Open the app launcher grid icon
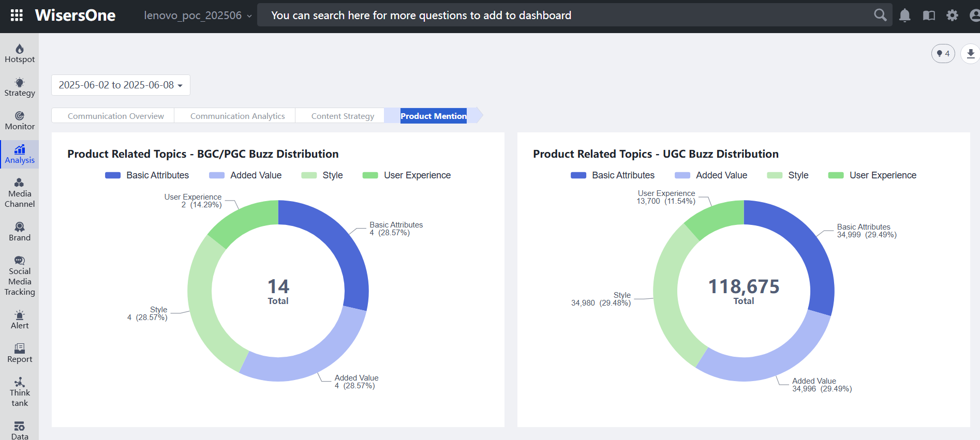 pos(17,16)
